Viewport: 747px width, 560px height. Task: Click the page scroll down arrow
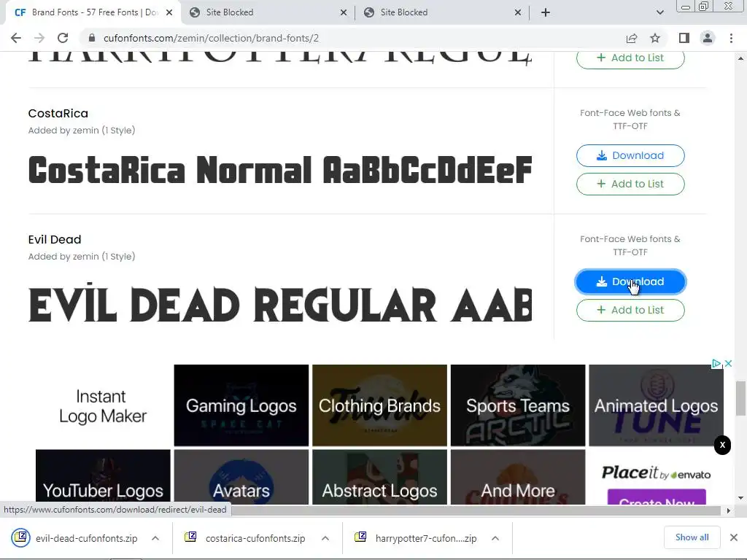tap(740, 498)
